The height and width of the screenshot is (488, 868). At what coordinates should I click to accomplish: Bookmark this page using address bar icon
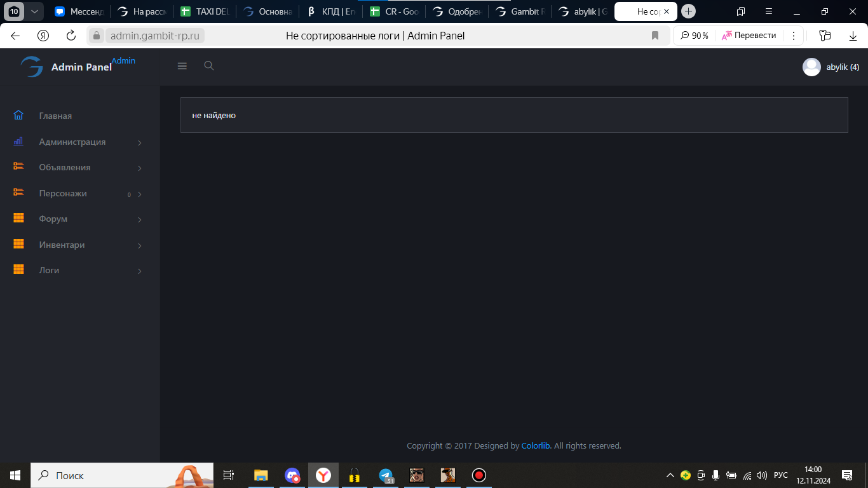[655, 36]
